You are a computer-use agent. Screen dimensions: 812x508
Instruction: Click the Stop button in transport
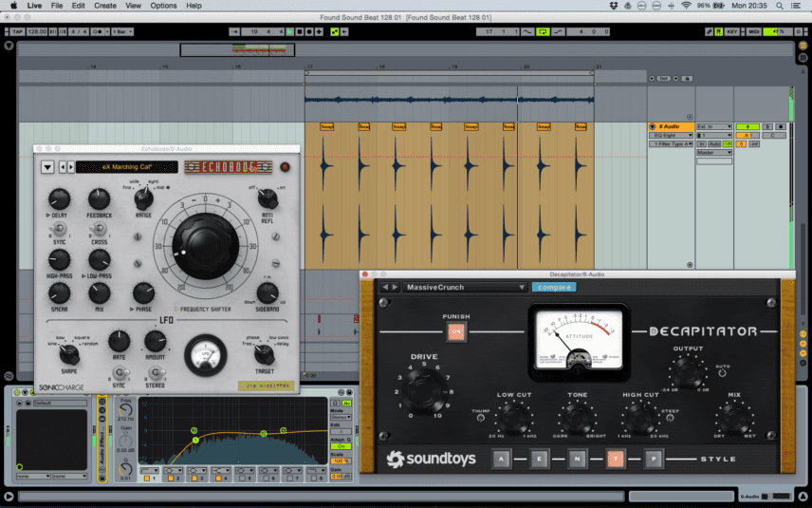(x=300, y=31)
